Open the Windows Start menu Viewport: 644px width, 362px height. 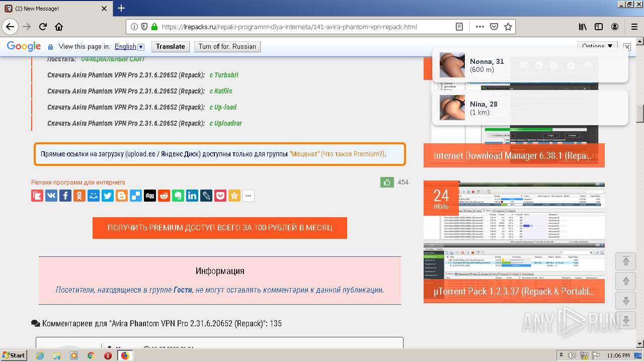point(14,355)
